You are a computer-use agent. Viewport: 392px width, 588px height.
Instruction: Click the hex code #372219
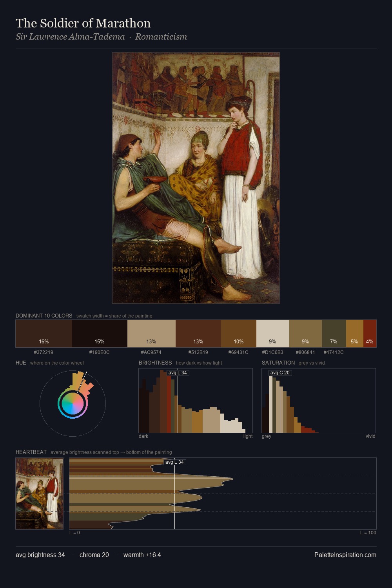coord(44,352)
